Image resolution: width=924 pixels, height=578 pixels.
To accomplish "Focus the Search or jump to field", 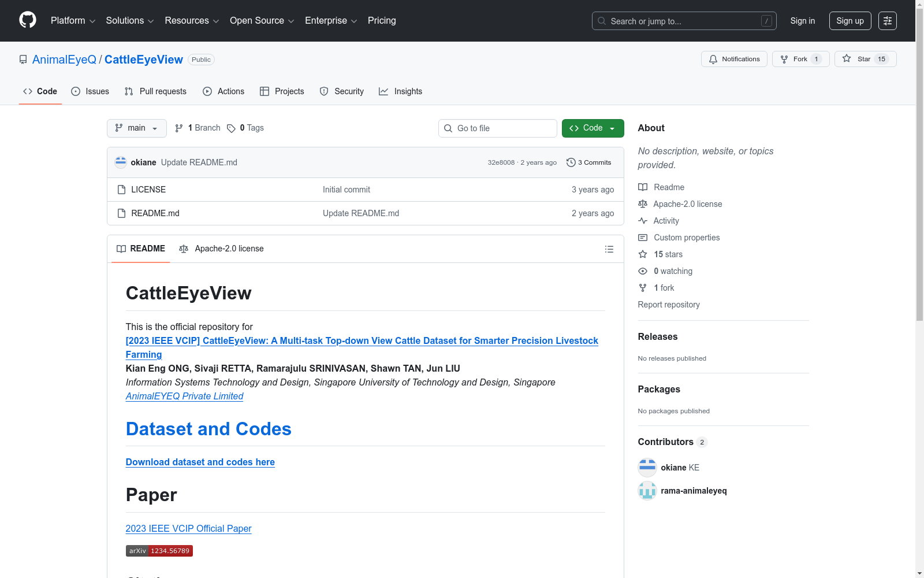I will click(x=684, y=21).
